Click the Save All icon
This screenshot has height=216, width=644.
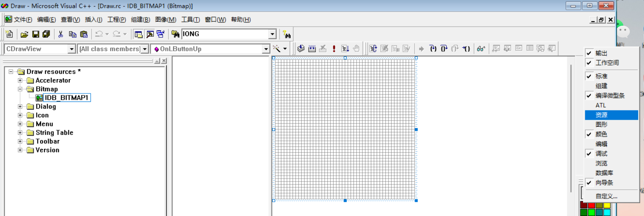[x=46, y=34]
